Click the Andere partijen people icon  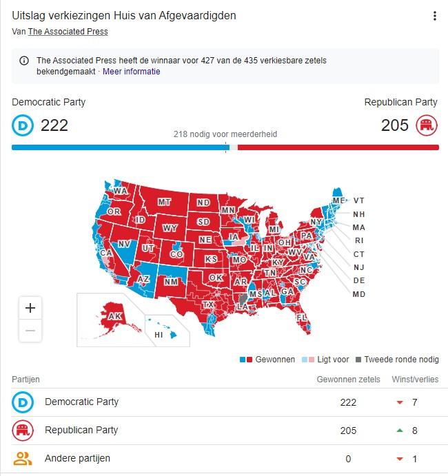[23, 458]
